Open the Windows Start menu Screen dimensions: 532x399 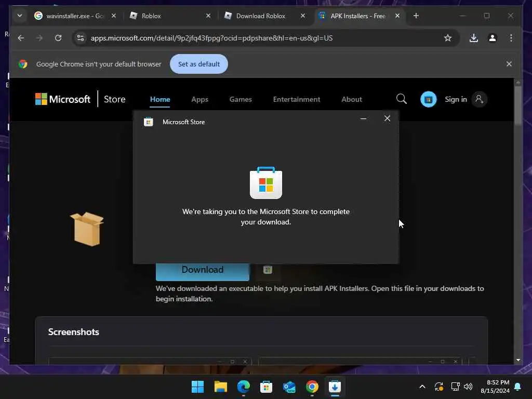[x=197, y=387]
